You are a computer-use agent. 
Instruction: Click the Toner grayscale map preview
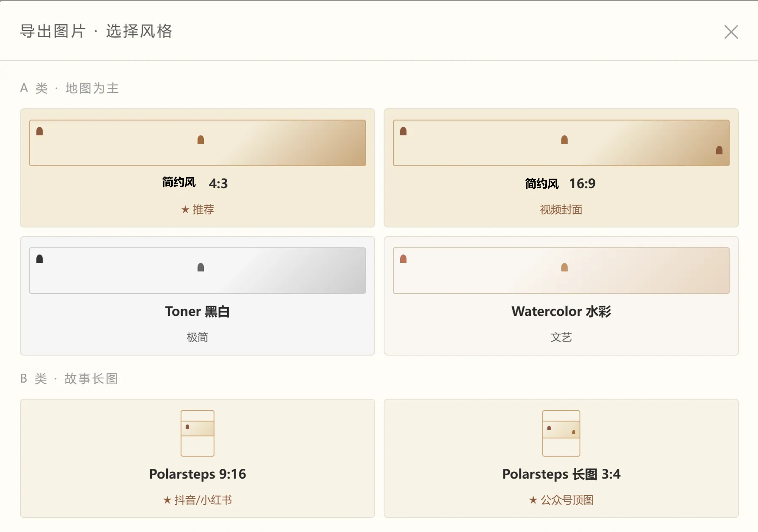pos(197,270)
